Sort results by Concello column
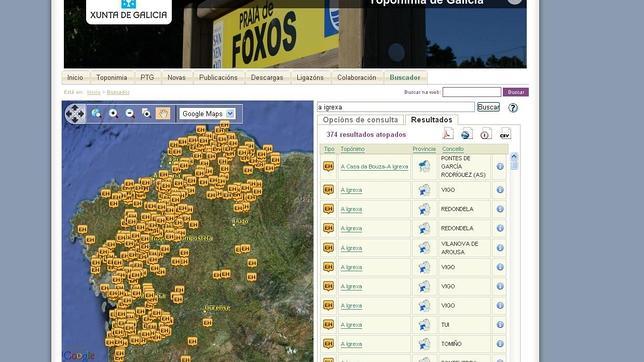 [x=453, y=149]
